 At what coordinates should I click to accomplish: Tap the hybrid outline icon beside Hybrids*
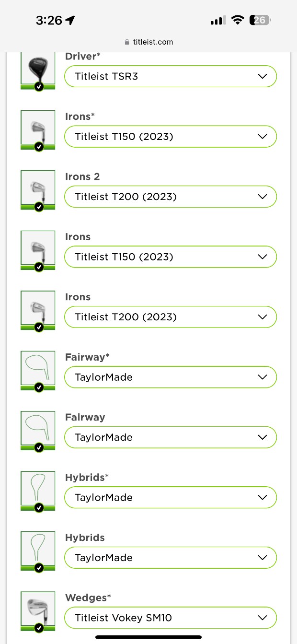click(38, 488)
